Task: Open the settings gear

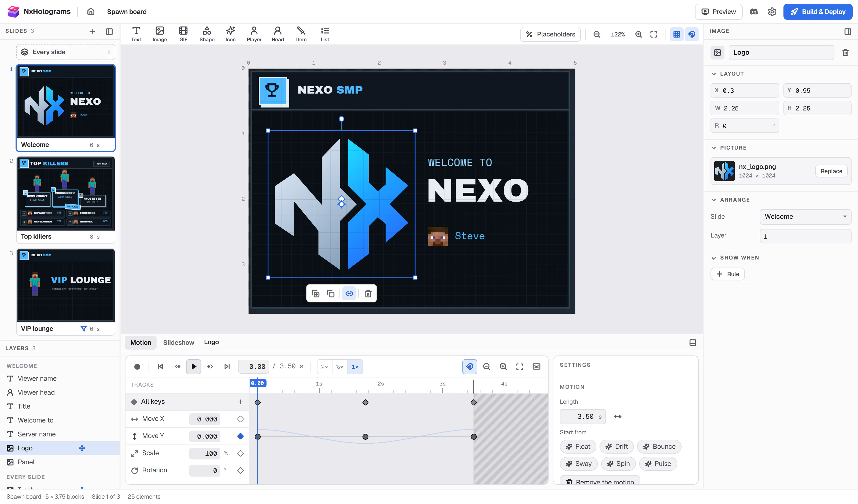Action: tap(772, 12)
